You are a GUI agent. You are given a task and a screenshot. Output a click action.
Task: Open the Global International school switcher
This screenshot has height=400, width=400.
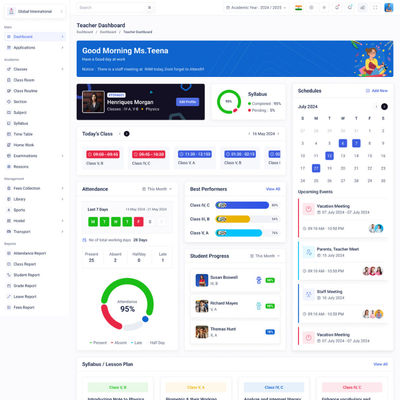point(35,11)
